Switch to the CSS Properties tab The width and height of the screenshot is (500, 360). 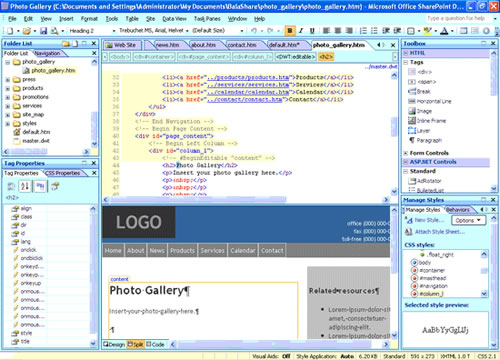click(63, 173)
